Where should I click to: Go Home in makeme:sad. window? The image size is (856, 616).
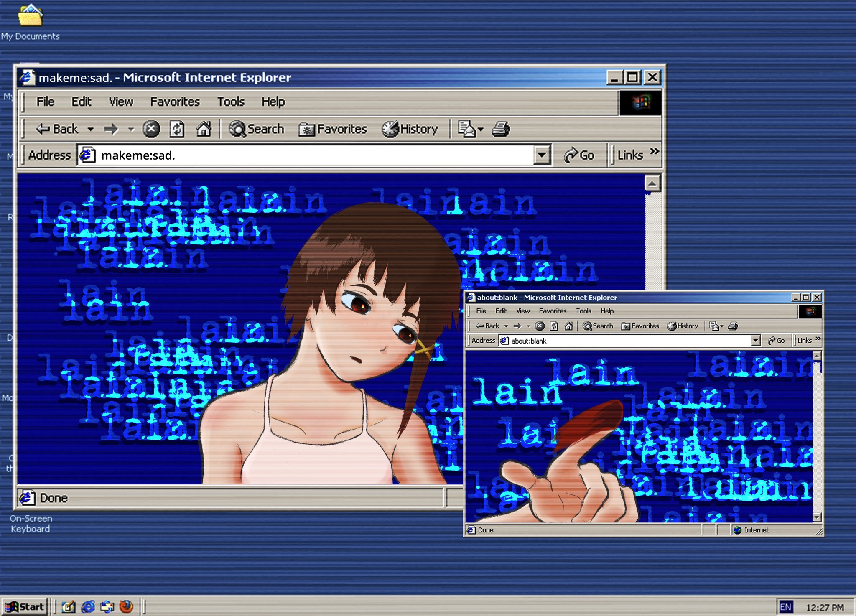pyautogui.click(x=204, y=129)
